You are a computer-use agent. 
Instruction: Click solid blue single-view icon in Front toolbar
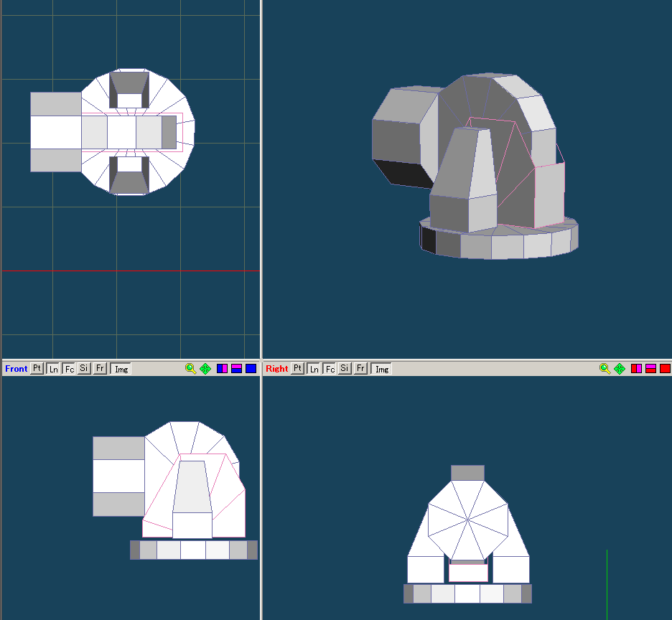[x=251, y=368]
